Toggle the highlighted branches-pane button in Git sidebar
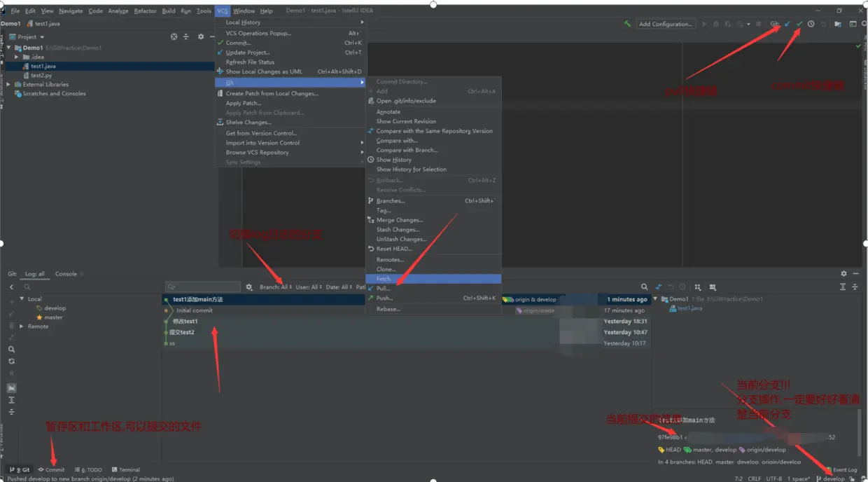This screenshot has width=868, height=482. [12, 387]
